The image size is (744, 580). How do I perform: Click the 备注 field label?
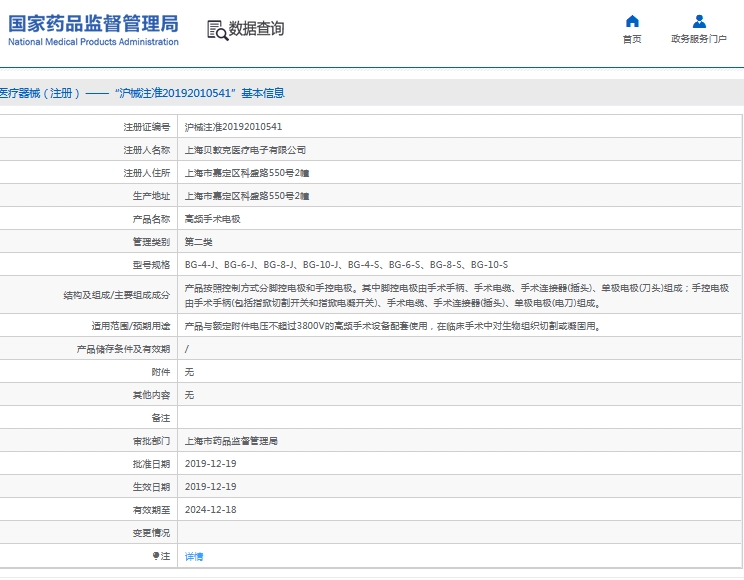161,418
